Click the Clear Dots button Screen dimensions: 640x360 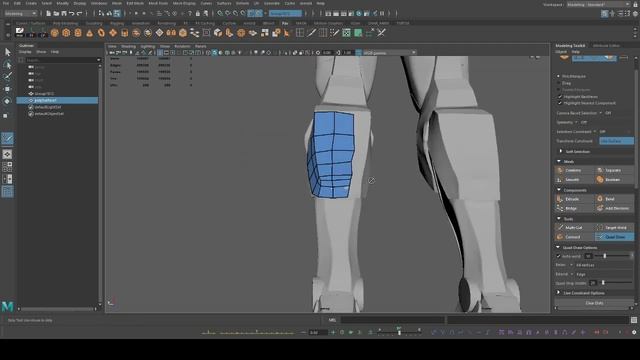[594, 303]
